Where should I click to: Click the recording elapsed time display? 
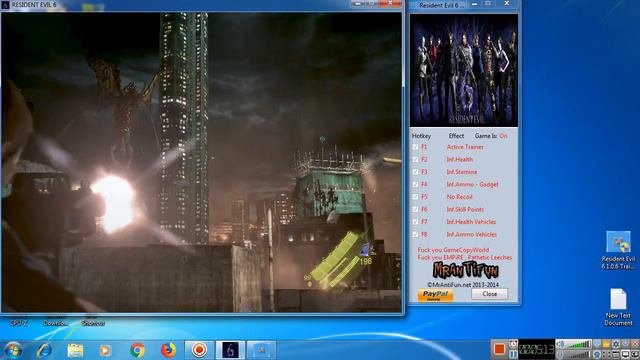pos(536,349)
